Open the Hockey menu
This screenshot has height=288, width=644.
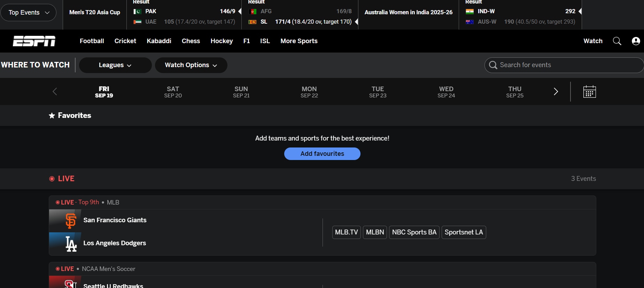(222, 41)
